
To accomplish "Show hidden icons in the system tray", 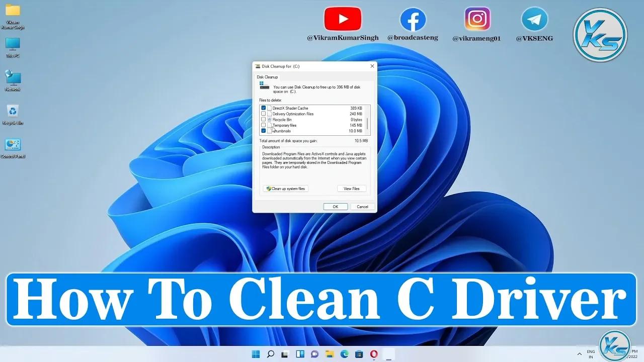I will tap(580, 354).
